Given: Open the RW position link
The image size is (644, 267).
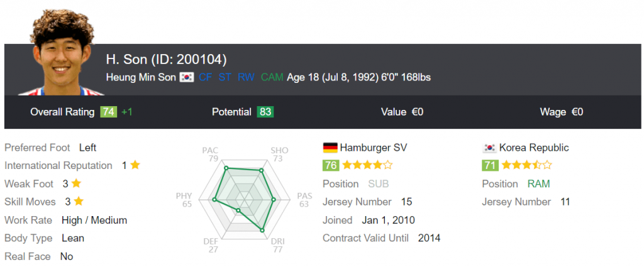Looking at the screenshot, I should pyautogui.click(x=246, y=77).
